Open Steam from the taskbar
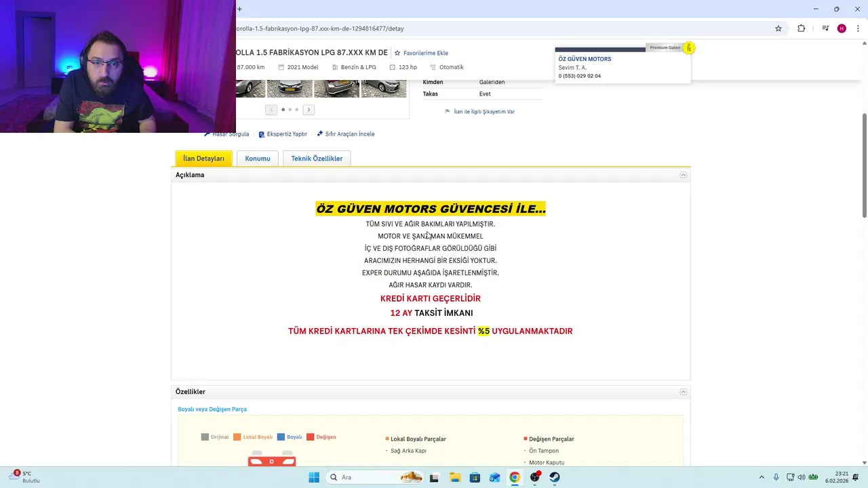The width and height of the screenshot is (868, 488). click(x=555, y=477)
